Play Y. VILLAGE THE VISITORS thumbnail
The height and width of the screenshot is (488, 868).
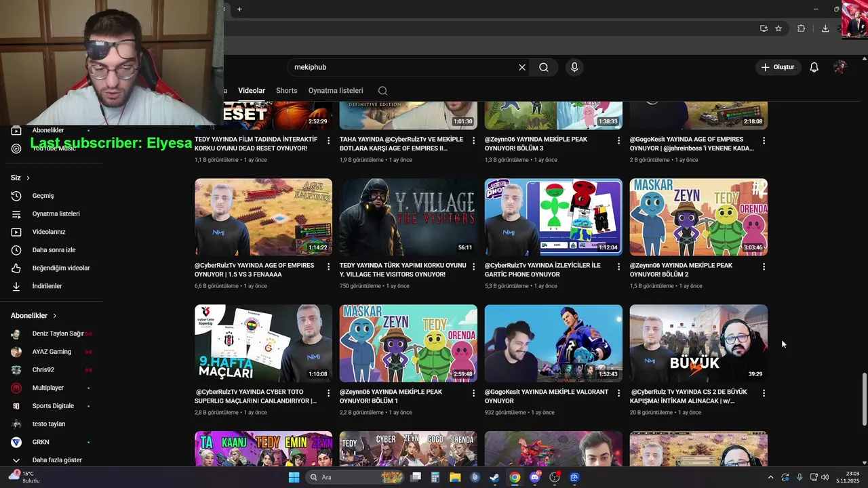click(x=408, y=218)
